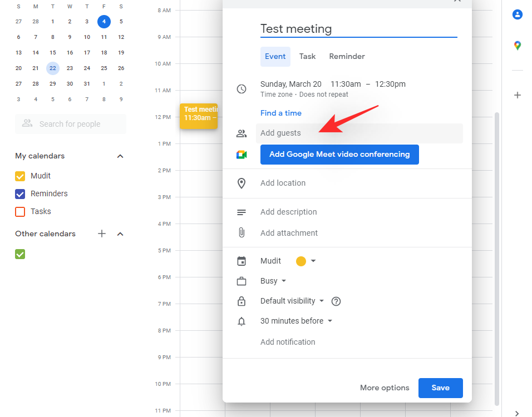532x417 pixels.
Task: Open the 30 minutes before dropdown
Action: coord(296,321)
